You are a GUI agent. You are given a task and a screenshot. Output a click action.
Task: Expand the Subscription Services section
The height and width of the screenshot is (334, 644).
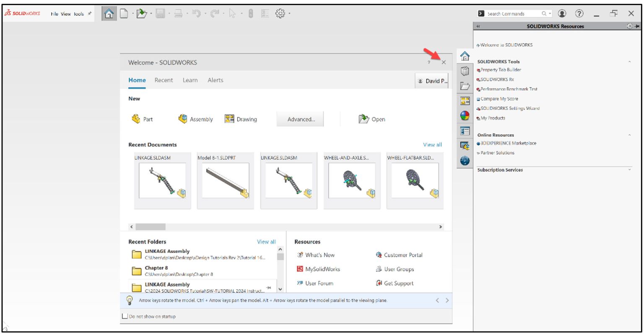click(x=630, y=170)
